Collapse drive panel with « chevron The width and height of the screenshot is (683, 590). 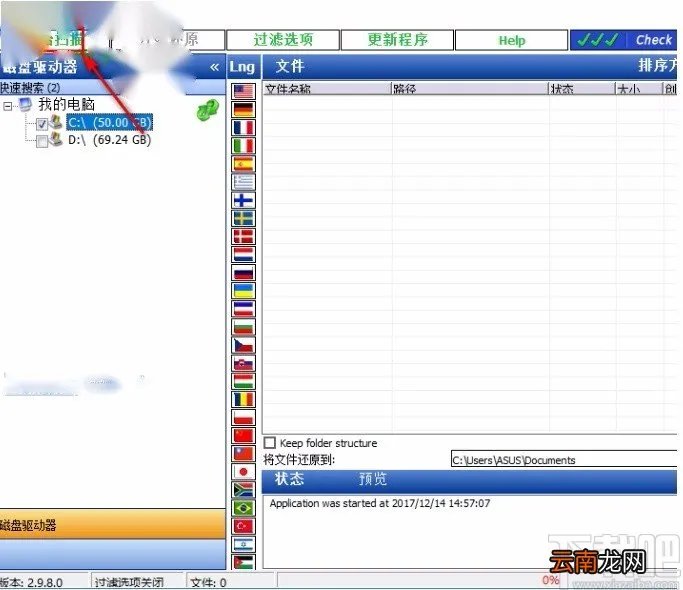pyautogui.click(x=214, y=67)
